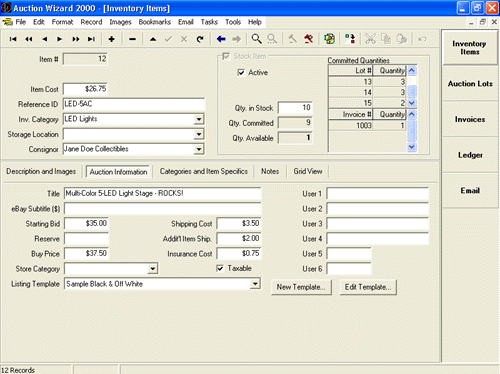Select invoice 1003 row

367,125
